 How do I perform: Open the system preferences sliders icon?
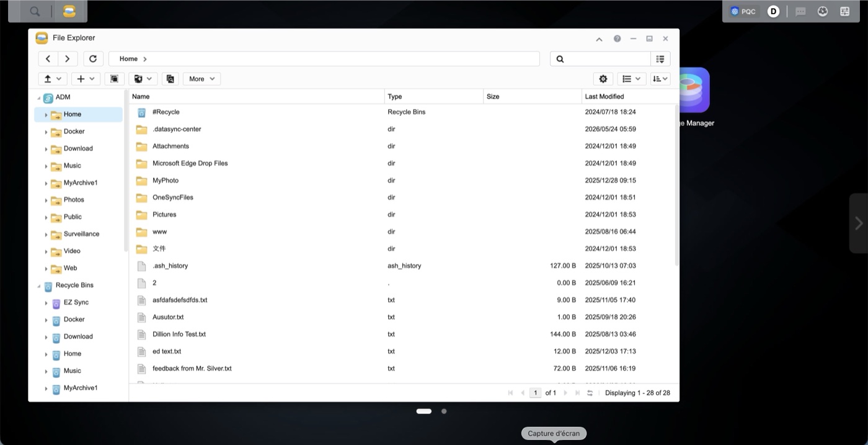pos(844,11)
